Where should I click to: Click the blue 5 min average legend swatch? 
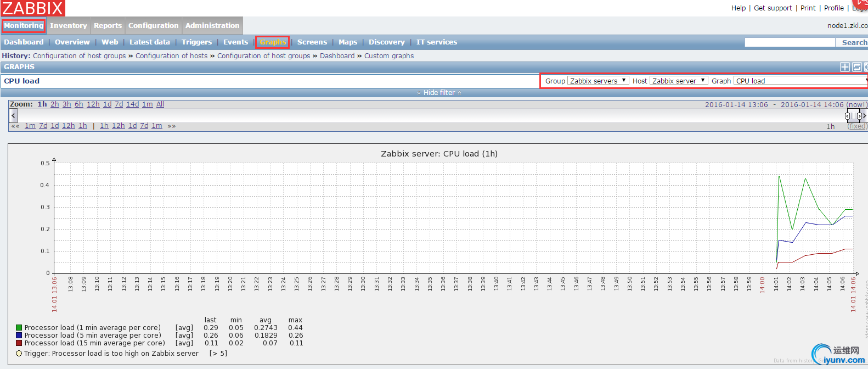point(19,336)
